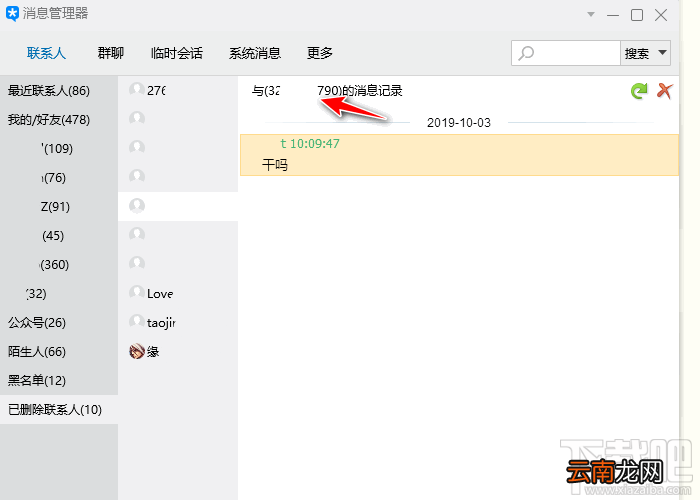The height and width of the screenshot is (500, 700).
Task: Select 黑名单(12) group
Action: pos(59,381)
